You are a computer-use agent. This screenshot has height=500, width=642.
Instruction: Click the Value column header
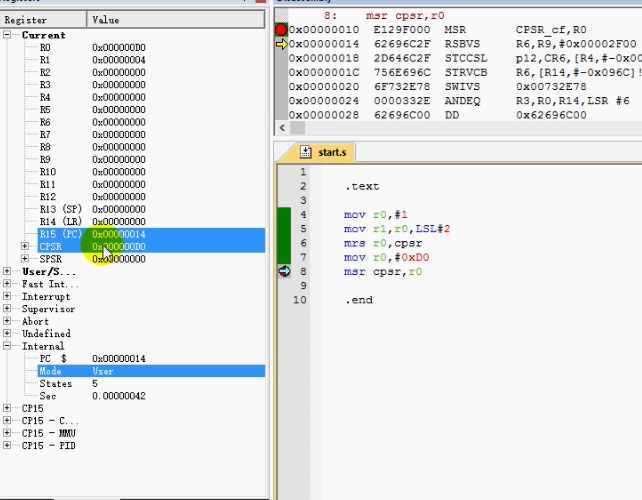[x=150, y=19]
